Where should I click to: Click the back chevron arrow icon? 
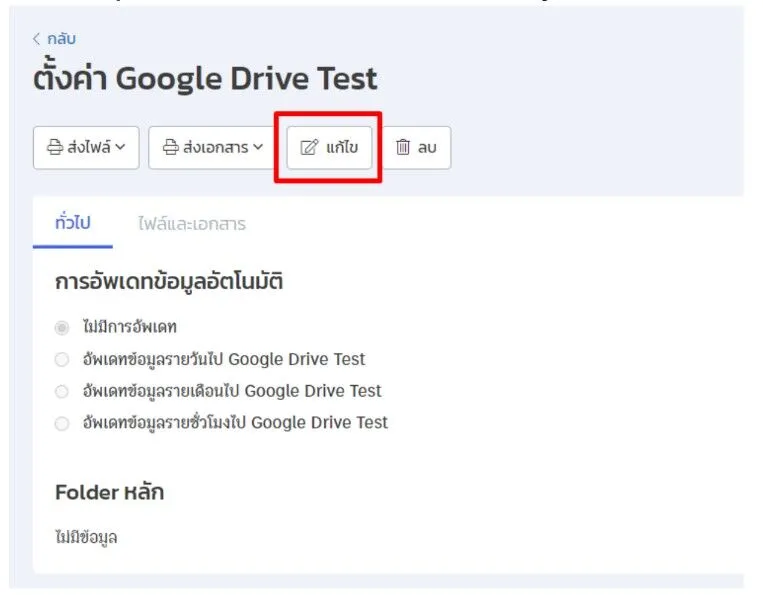coord(37,39)
